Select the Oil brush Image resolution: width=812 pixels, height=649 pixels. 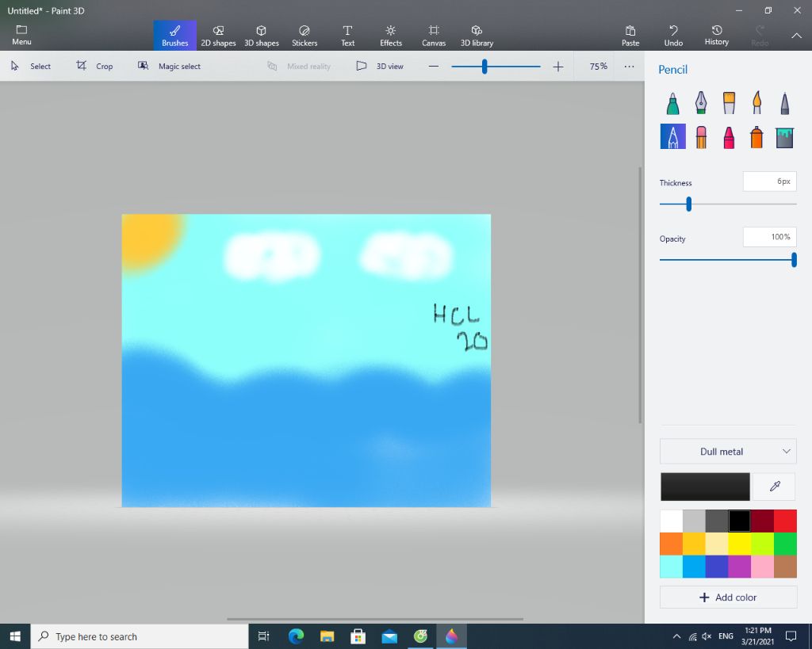(x=729, y=103)
